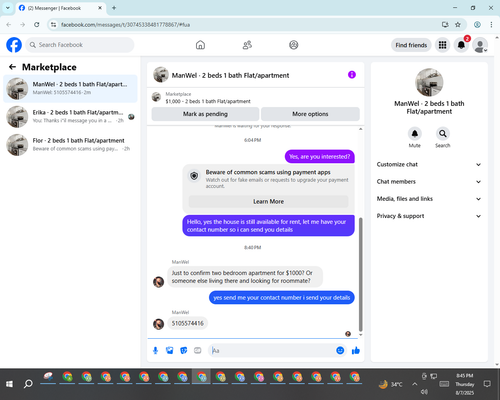Open Marketplace listing $1,000 link
The width and height of the screenshot is (500, 400).
[x=208, y=101]
